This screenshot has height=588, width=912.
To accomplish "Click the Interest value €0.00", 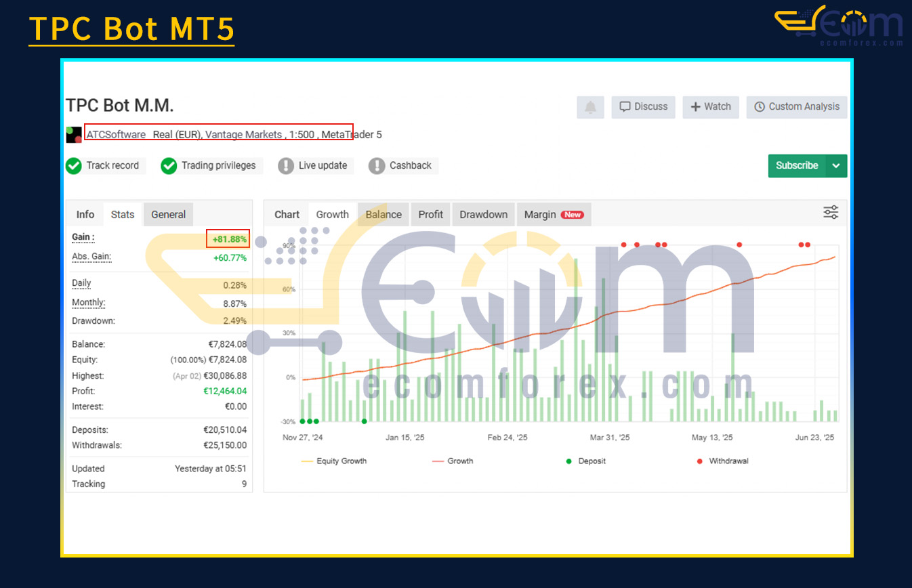I will click(235, 407).
